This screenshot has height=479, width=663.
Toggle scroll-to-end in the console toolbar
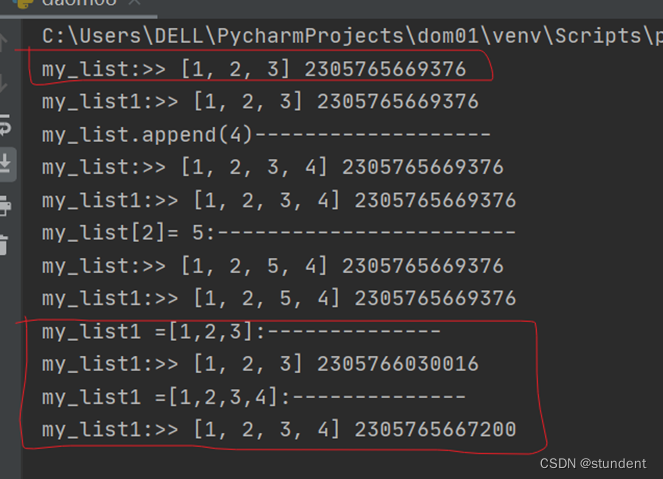(x=5, y=164)
